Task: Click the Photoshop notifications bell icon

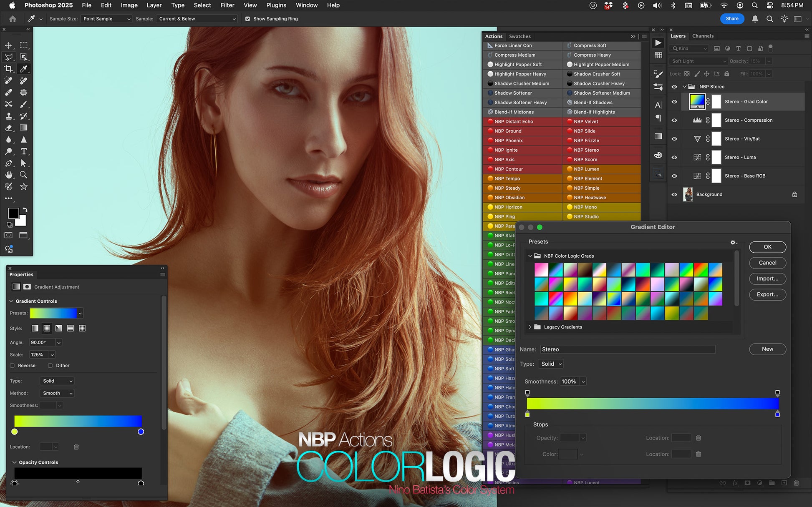Action: (x=755, y=19)
